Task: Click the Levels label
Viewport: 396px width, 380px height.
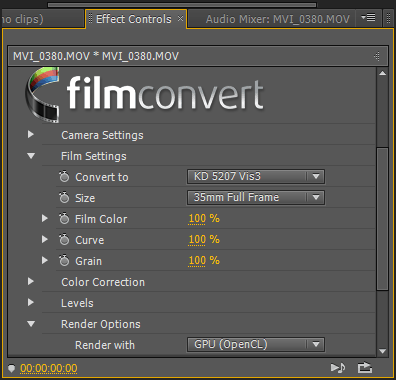Action: (x=77, y=303)
